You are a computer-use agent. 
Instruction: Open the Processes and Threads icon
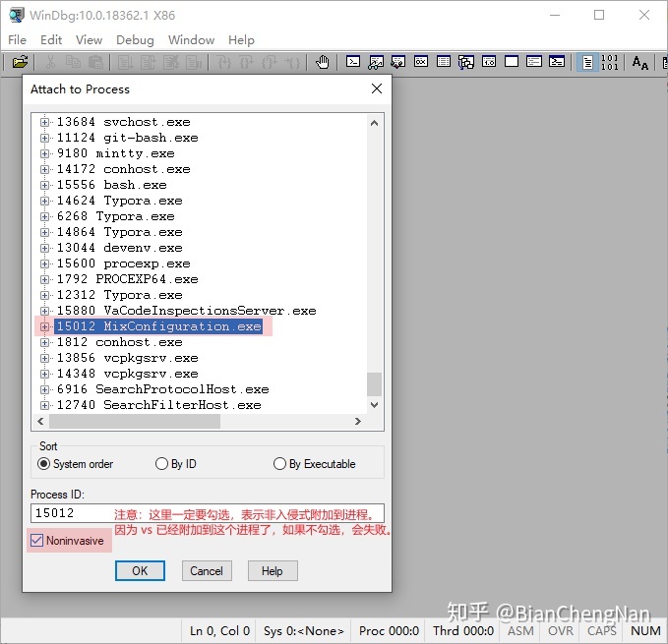[534, 62]
